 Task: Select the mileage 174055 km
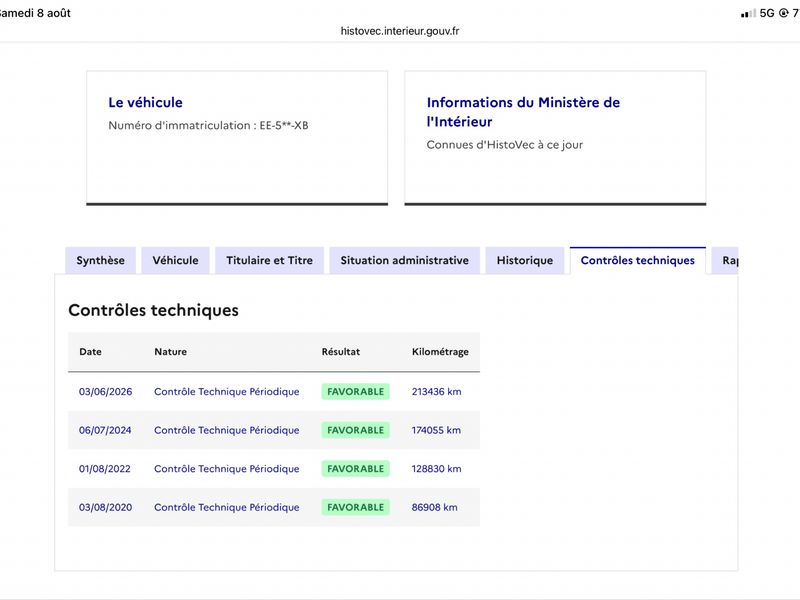436,430
